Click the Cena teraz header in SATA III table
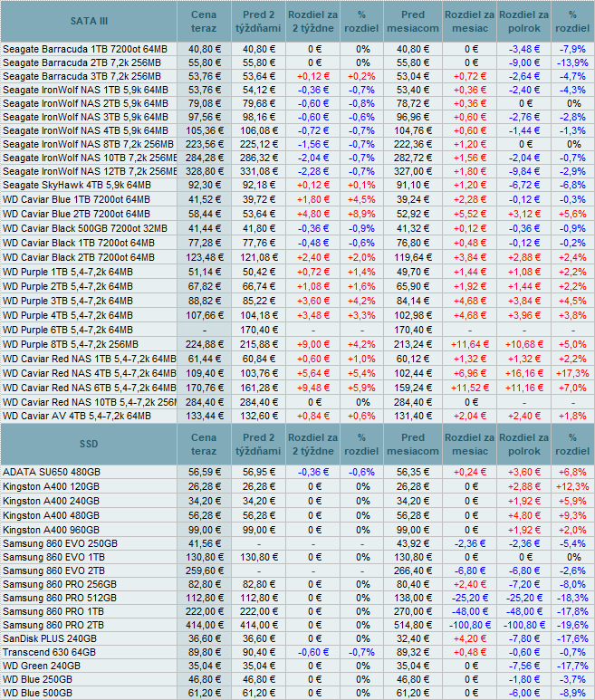The image size is (595, 700). (x=204, y=22)
